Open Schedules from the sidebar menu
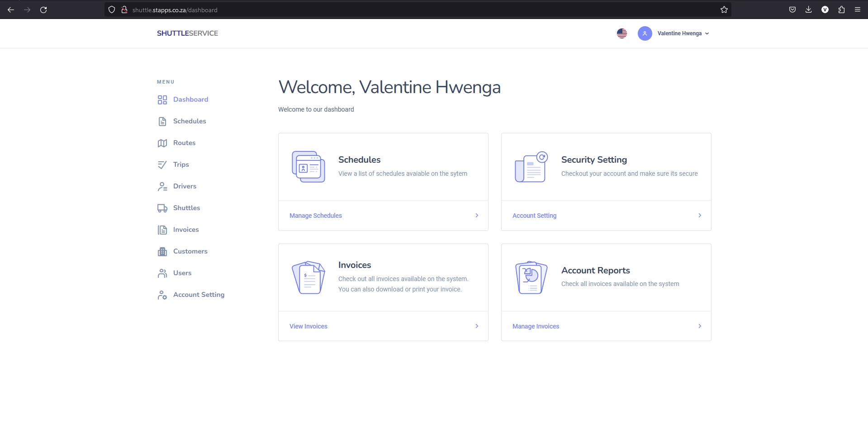868x446 pixels. [x=190, y=121]
